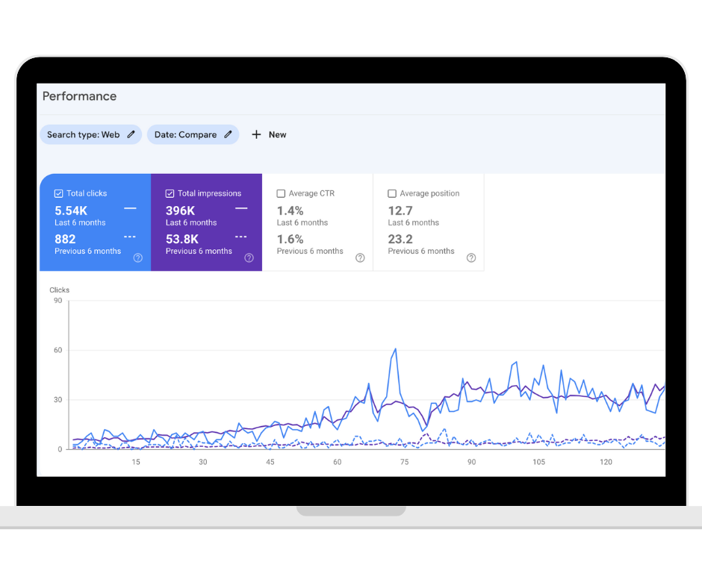The image size is (702, 588).
Task: Click the Date: Compare filter chip
Action: 193,134
